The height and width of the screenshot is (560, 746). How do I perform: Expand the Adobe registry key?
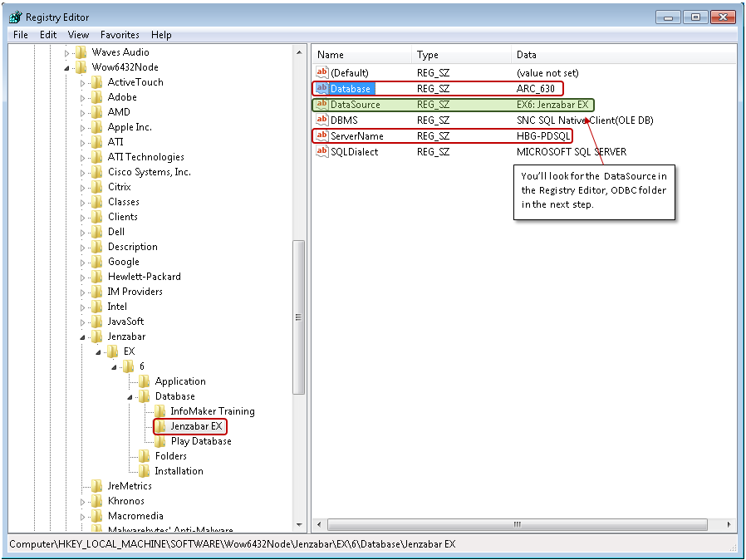pos(82,97)
